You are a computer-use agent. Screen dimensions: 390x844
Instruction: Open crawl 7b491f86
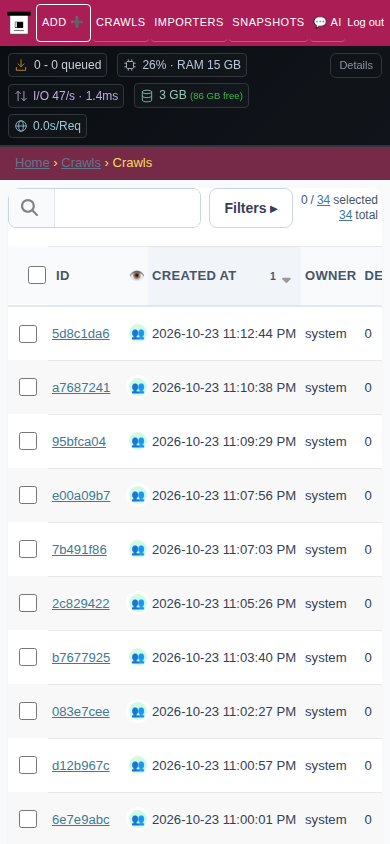79,550
